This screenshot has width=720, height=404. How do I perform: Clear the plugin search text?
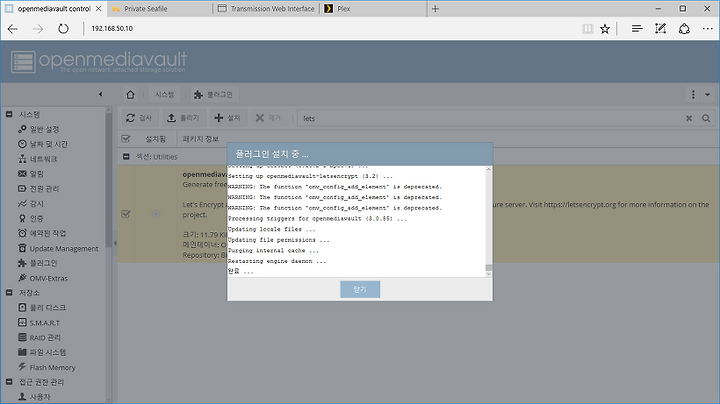click(689, 118)
